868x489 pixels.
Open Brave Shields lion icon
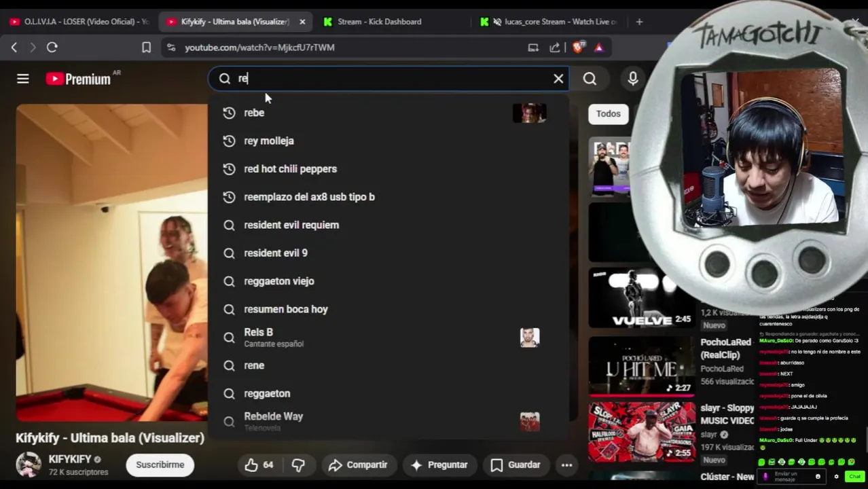pos(578,47)
